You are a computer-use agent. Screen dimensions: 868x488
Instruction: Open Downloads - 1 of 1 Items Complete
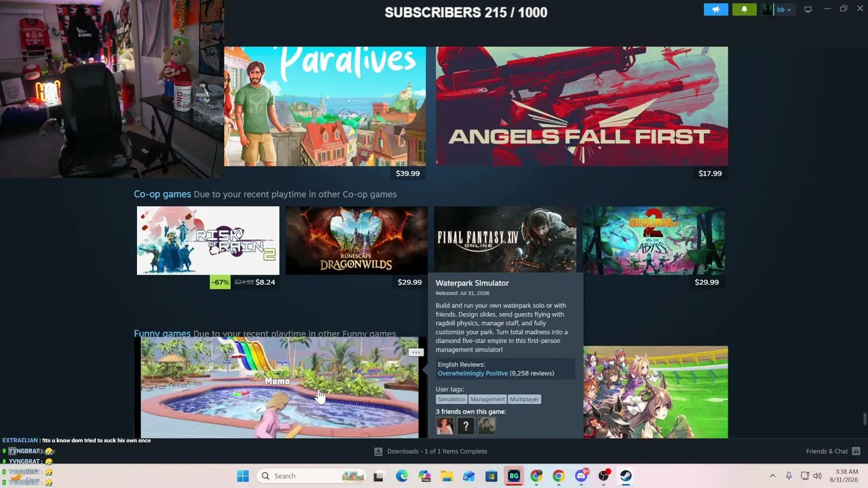pyautogui.click(x=437, y=451)
